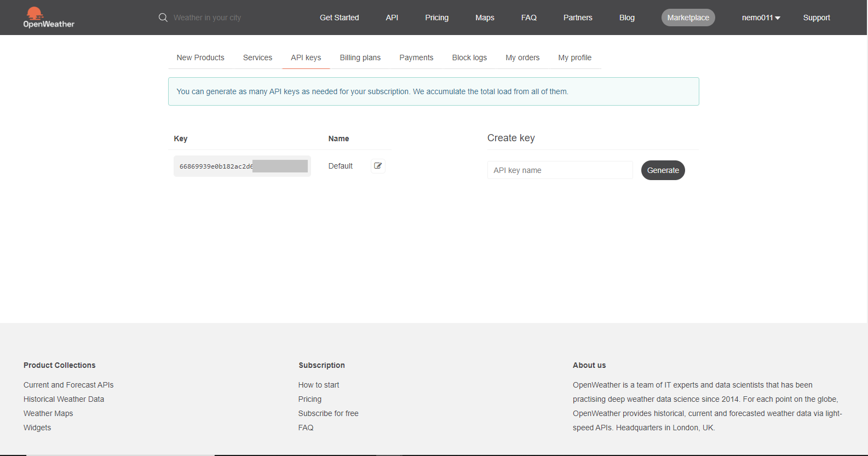Select the API key value 66869939e0b182ac2d
The width and height of the screenshot is (868, 456).
tap(242, 166)
